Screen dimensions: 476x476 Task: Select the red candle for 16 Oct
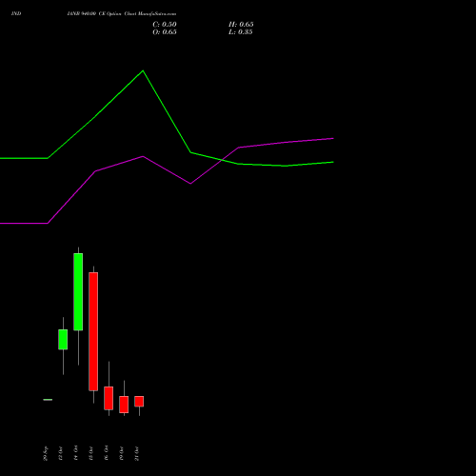[109, 398]
